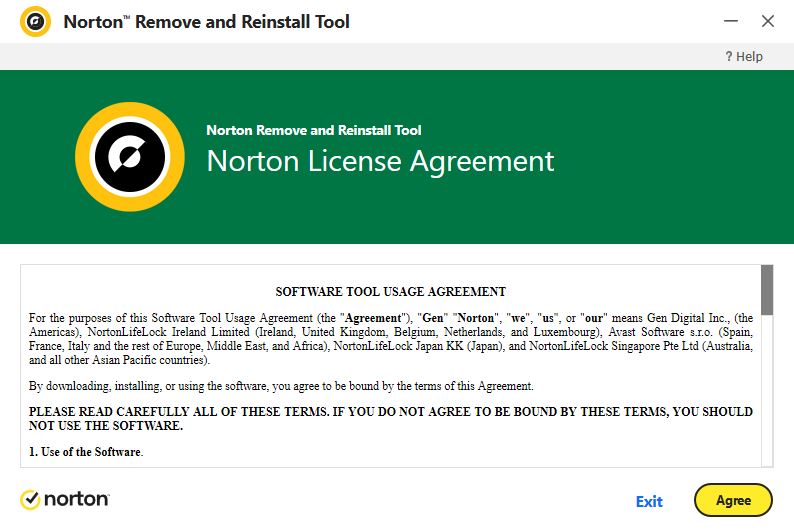This screenshot has height=530, width=794.
Task: Open the Help link
Action: tap(744, 56)
